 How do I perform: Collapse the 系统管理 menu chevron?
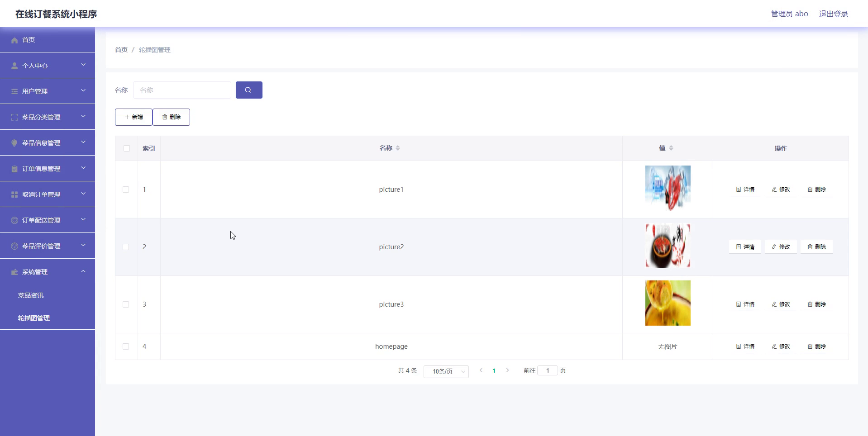click(x=83, y=271)
